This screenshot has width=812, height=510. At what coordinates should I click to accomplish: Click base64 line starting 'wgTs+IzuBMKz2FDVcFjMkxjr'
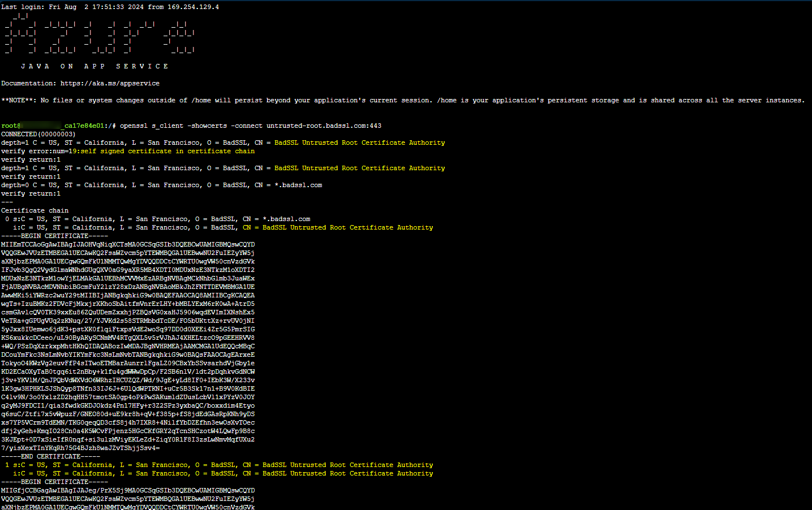[x=128, y=304]
